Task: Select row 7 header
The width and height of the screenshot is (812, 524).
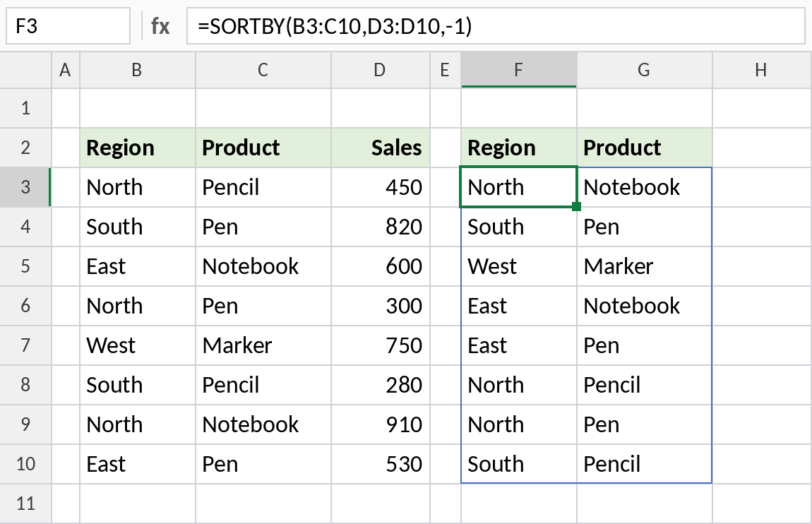Action: coord(25,345)
